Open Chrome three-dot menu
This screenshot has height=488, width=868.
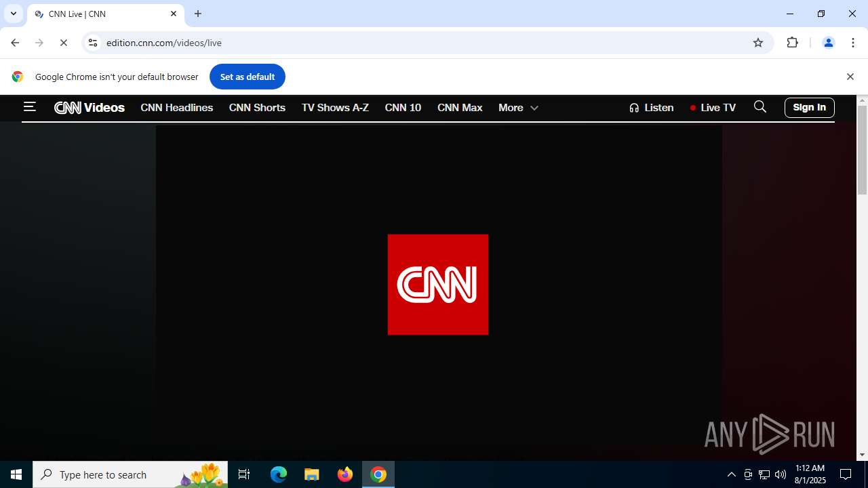pyautogui.click(x=853, y=43)
